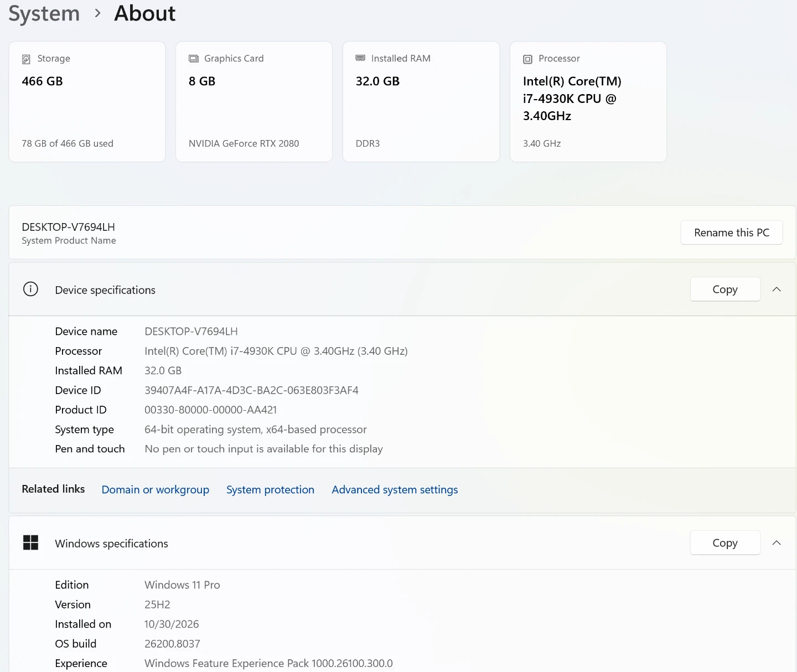Click the Installed RAM icon
Viewport: 797px width, 672px height.
[360, 58]
